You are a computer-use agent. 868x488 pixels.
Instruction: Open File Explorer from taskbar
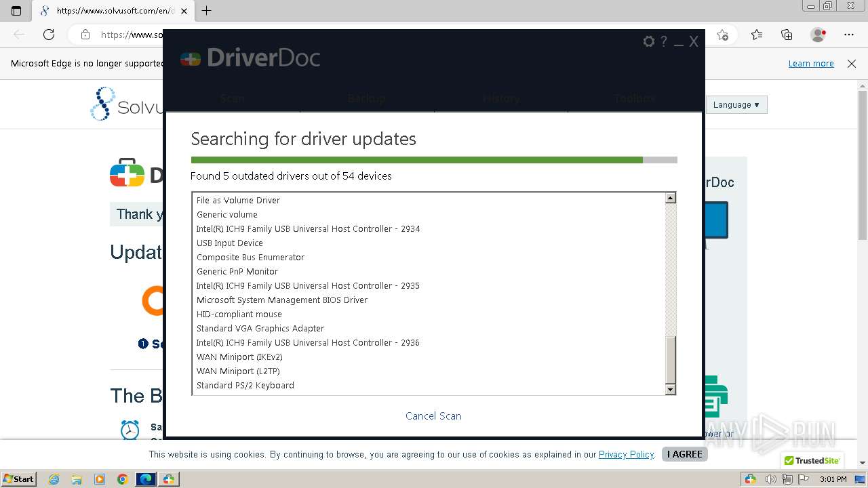(77, 479)
